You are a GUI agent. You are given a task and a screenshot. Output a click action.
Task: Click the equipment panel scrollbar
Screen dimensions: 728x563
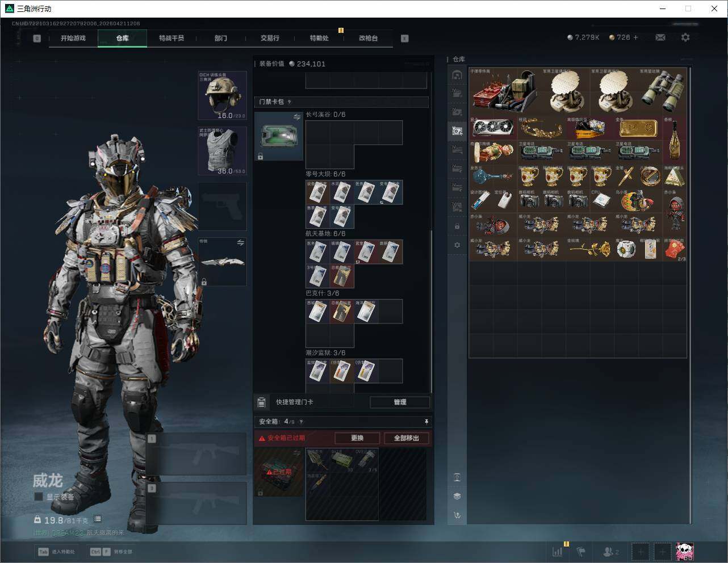(432, 311)
